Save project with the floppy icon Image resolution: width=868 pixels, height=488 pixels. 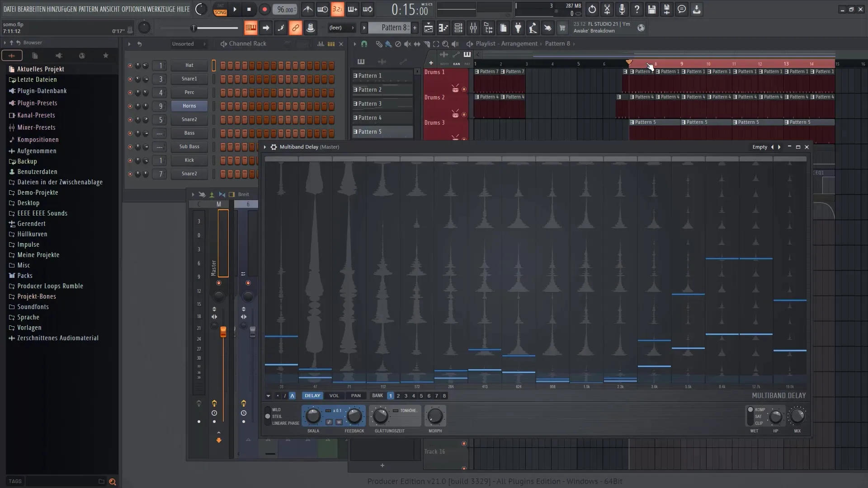[651, 9]
